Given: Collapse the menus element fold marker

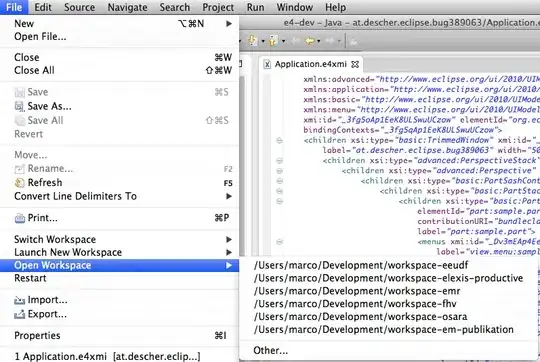Looking at the screenshot, I should pyautogui.click(x=279, y=242).
